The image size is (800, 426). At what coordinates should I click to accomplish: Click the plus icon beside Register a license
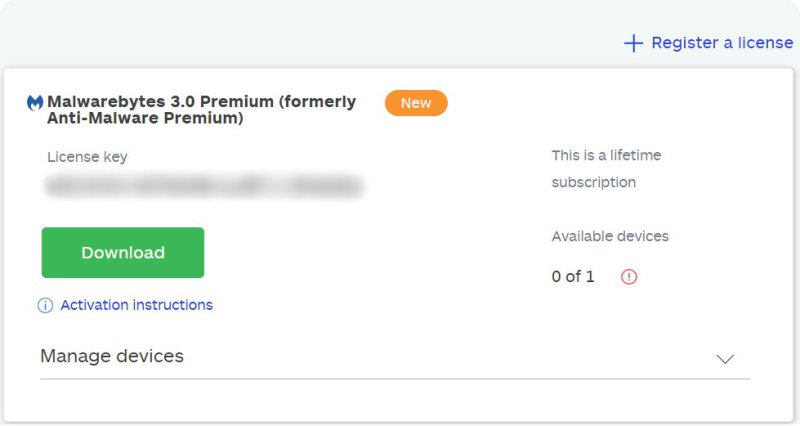click(x=633, y=43)
